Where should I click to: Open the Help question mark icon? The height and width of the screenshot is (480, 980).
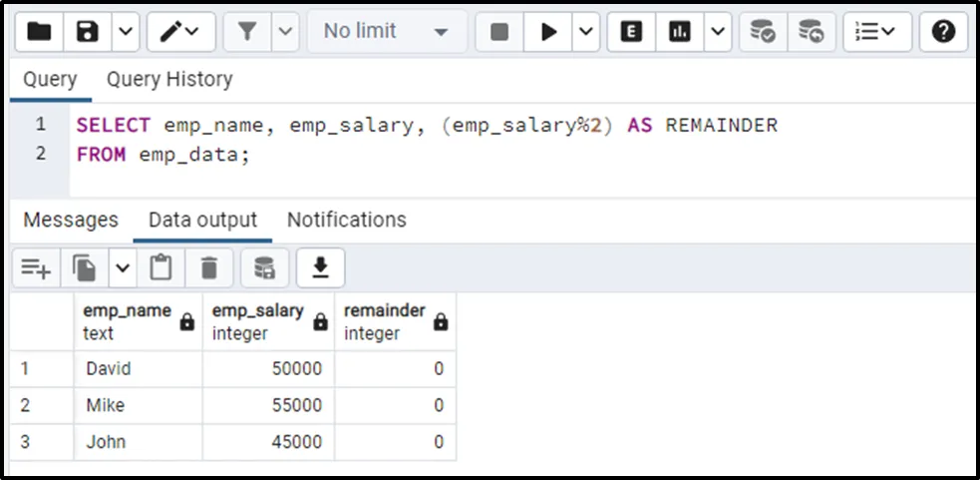pos(943,32)
